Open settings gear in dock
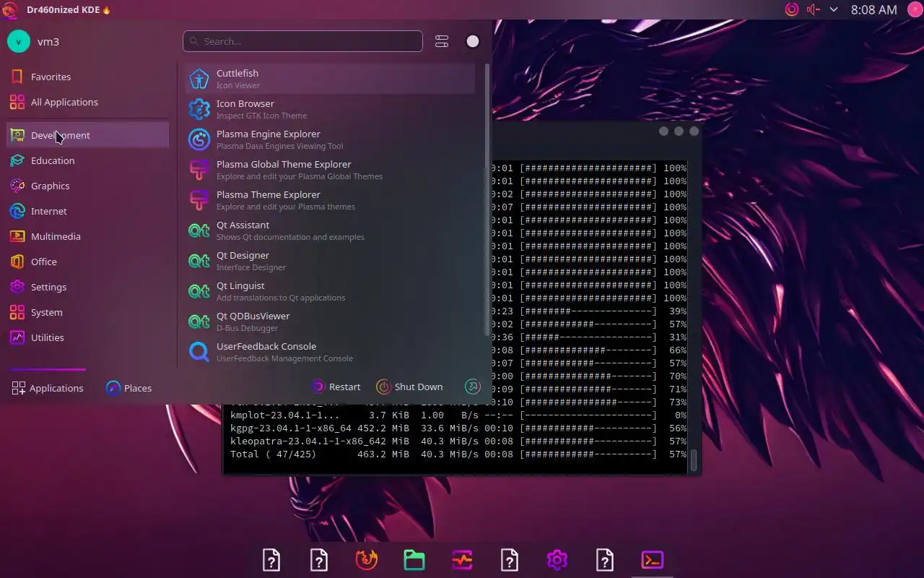This screenshot has width=924, height=578. coord(557,560)
